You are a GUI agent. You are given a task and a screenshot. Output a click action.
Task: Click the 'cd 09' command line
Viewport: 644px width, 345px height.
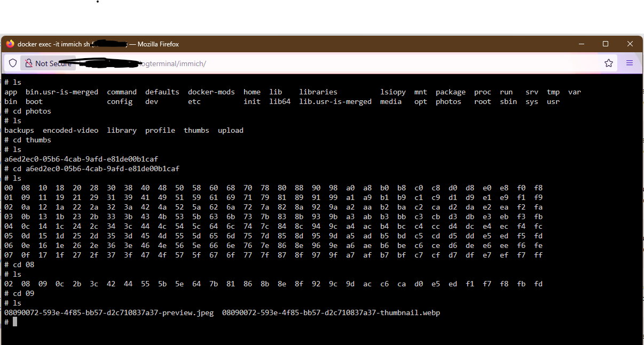pyautogui.click(x=19, y=294)
